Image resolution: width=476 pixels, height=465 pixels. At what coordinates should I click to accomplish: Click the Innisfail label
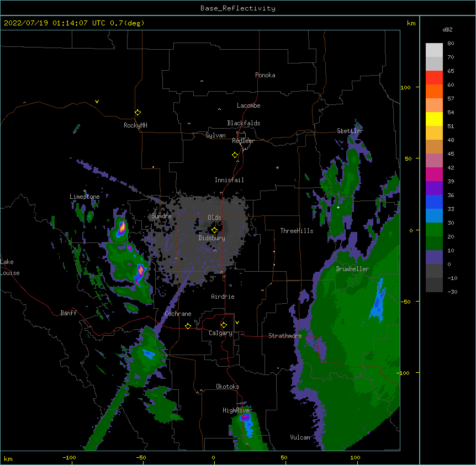click(229, 180)
